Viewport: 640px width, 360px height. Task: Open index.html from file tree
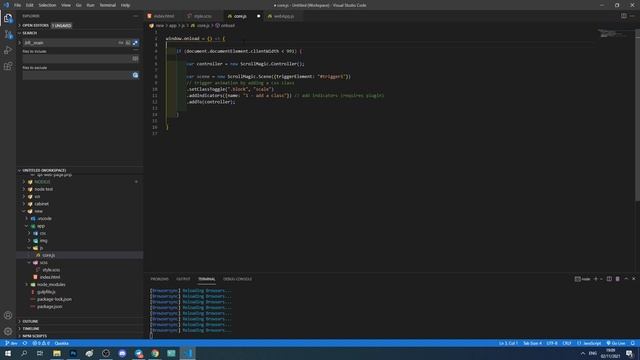[x=50, y=277]
